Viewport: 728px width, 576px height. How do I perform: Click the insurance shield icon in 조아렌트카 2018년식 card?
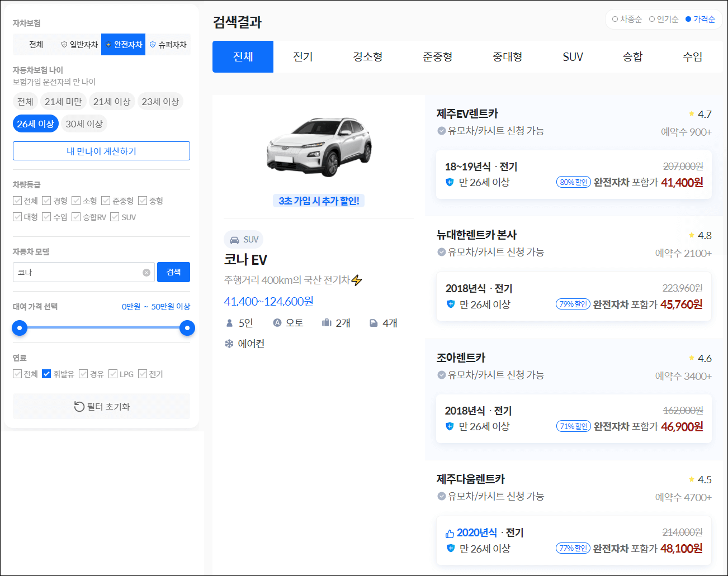450,426
